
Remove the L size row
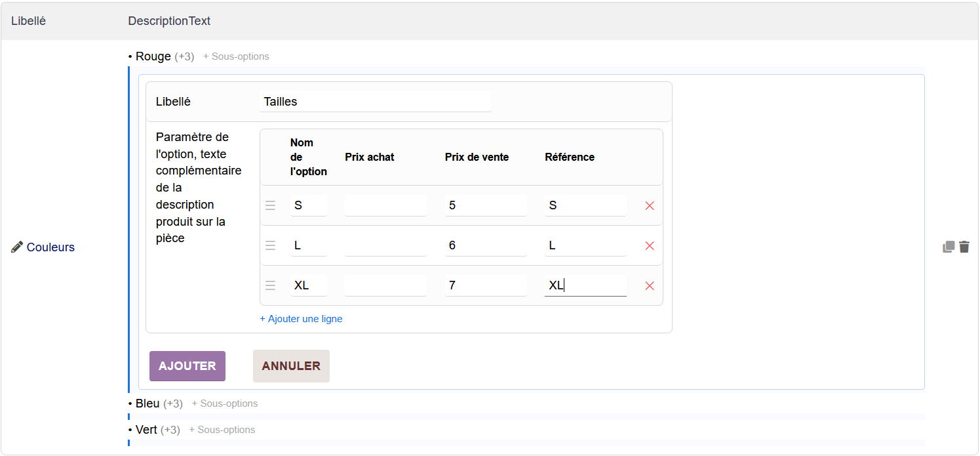tap(650, 245)
